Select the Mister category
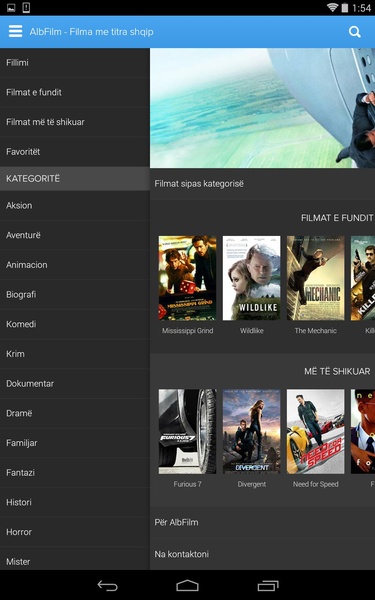The width and height of the screenshot is (375, 600). [75, 559]
